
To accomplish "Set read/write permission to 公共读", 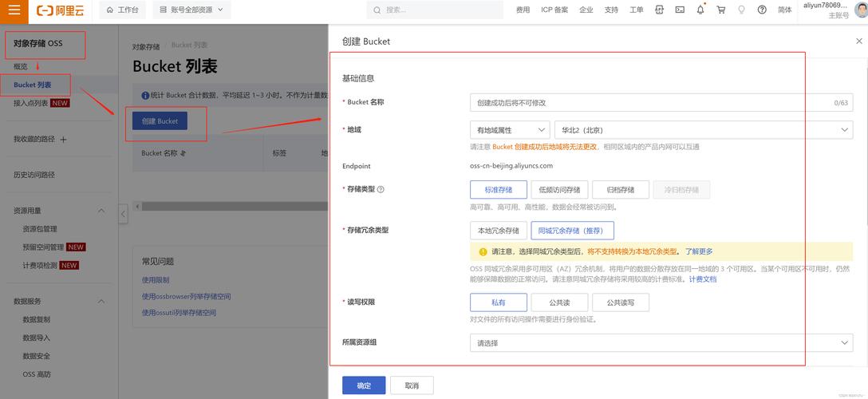I will (559, 302).
